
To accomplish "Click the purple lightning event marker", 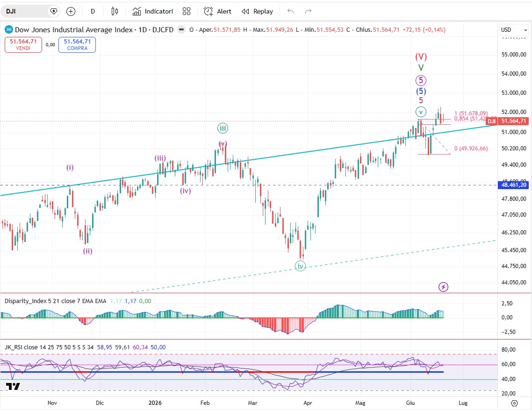I will click(443, 287).
